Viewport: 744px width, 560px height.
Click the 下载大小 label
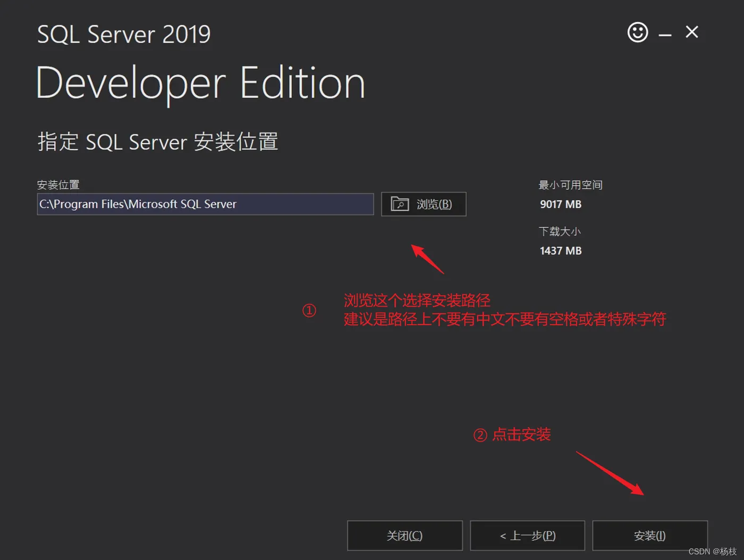pos(560,231)
